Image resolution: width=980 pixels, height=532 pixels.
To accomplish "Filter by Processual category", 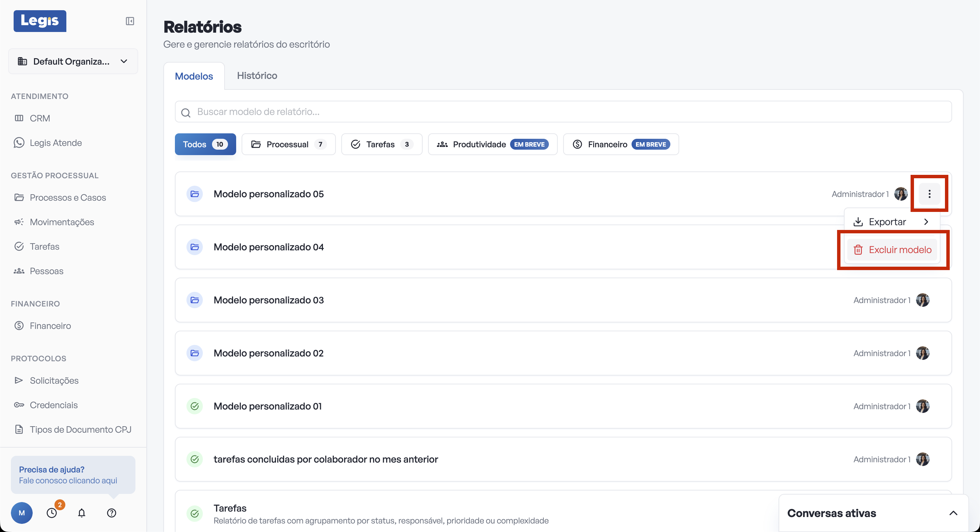I will pyautogui.click(x=288, y=144).
